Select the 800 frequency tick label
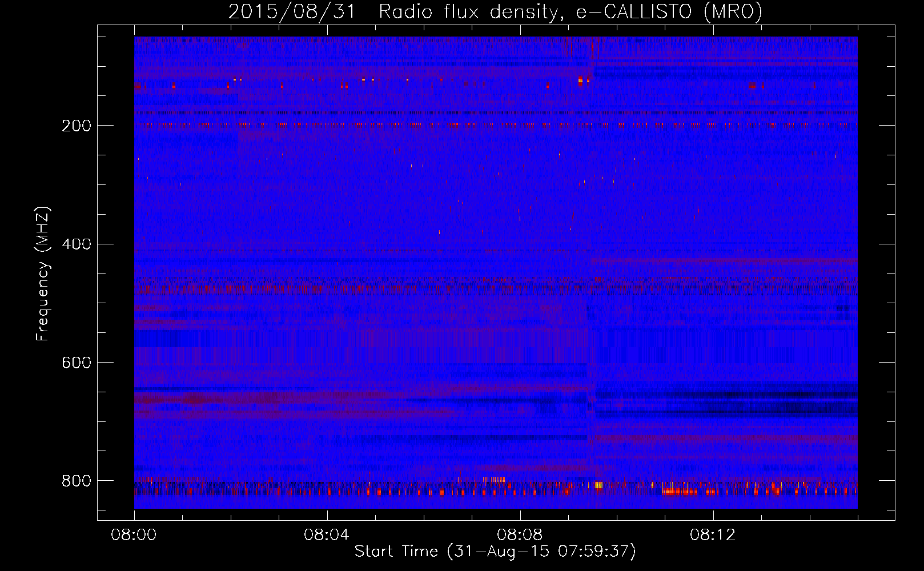Screen dimensions: 924x571 tap(77, 481)
